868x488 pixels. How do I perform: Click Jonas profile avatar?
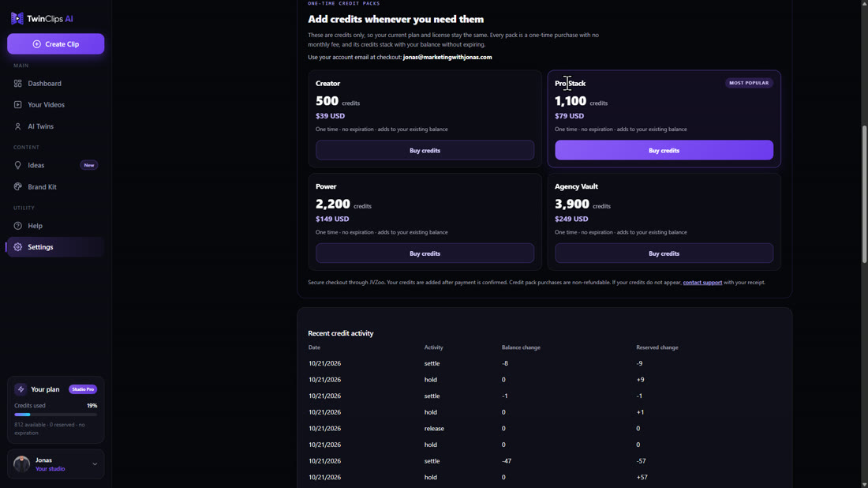[21, 464]
